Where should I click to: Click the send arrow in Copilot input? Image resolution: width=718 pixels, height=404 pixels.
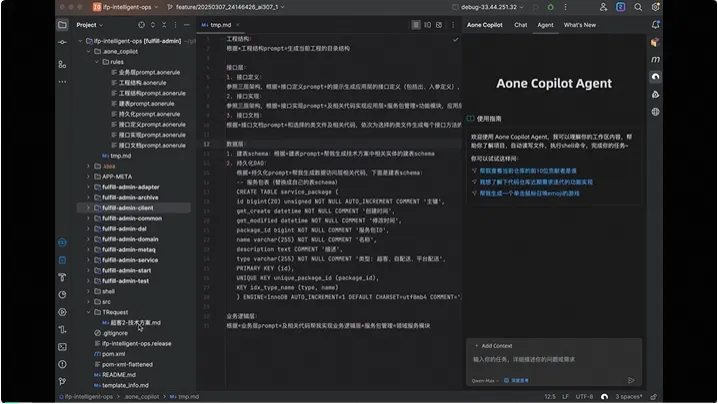[x=631, y=380]
